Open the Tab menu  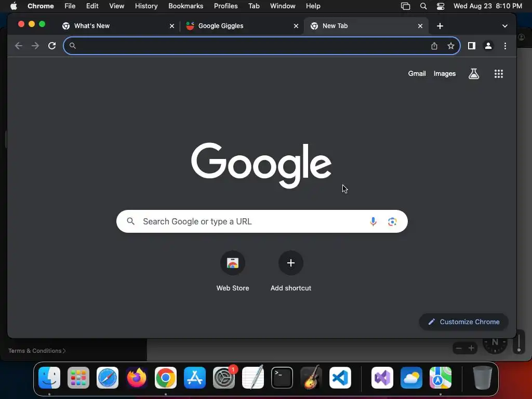pyautogui.click(x=254, y=6)
